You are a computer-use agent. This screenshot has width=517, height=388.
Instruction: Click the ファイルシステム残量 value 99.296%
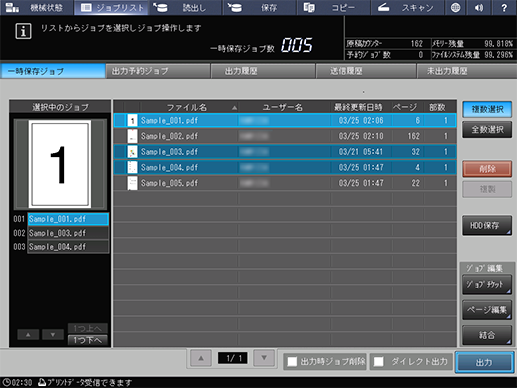tap(498, 55)
